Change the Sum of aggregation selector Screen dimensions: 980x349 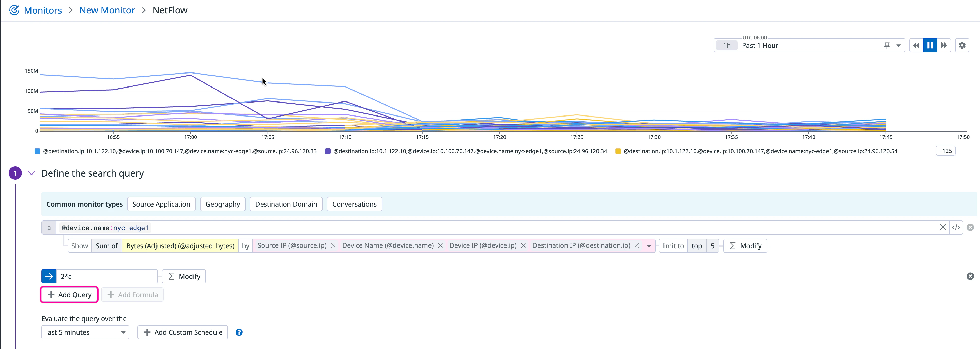106,246
